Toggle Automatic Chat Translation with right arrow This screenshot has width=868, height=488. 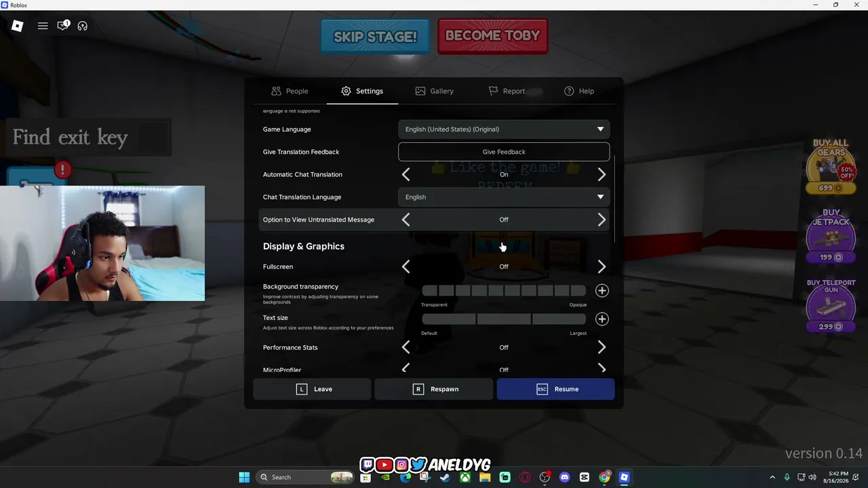(601, 175)
